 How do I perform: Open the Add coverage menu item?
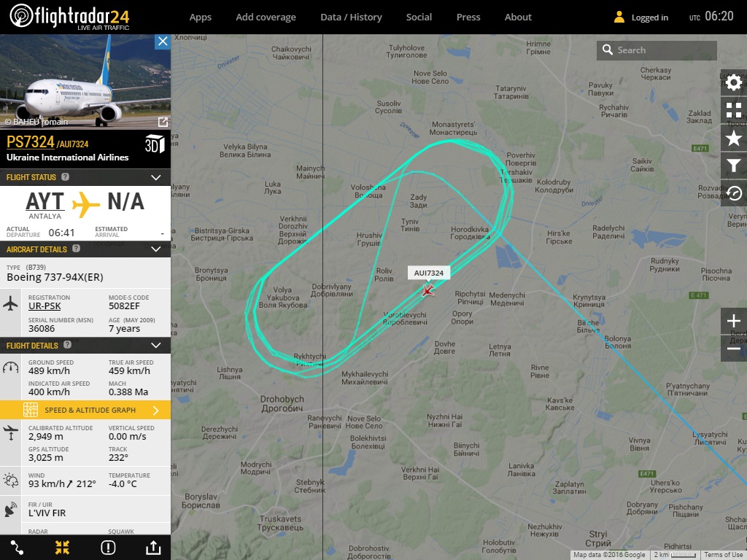click(266, 17)
